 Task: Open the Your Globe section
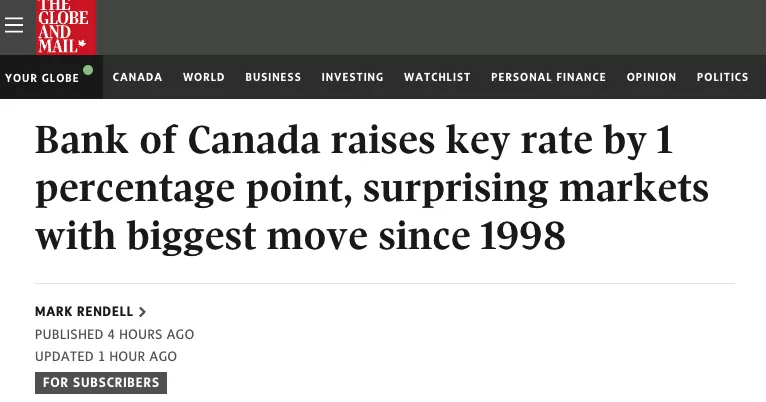coord(42,78)
